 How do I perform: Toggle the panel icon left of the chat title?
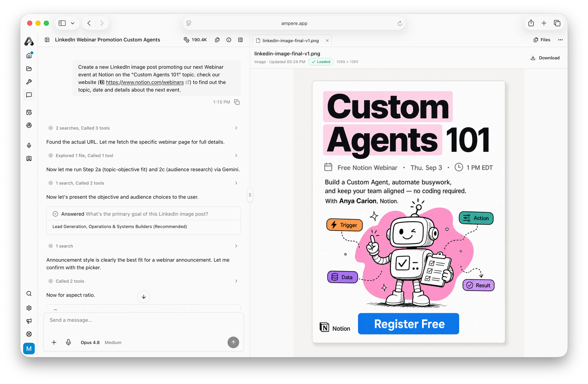(47, 40)
